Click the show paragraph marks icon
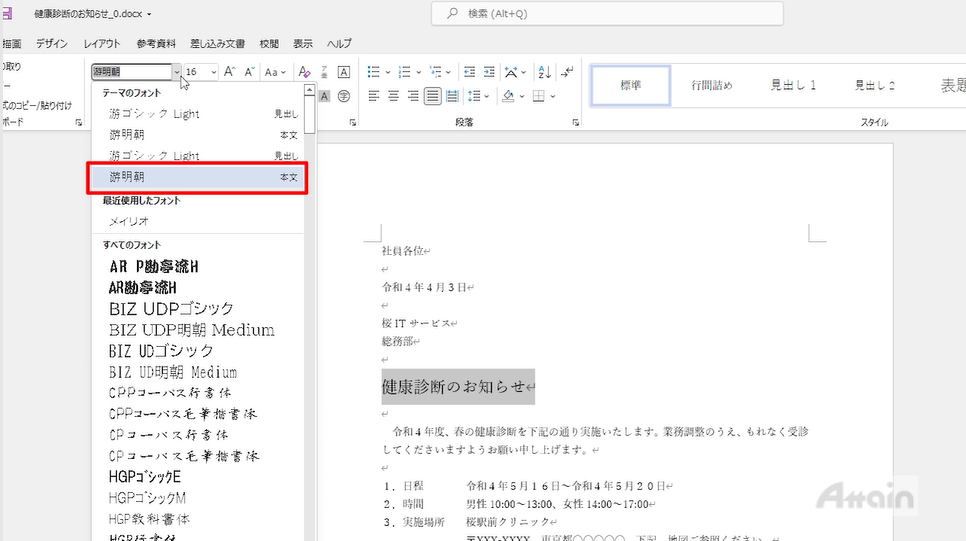Screen dimensions: 966x541 [567, 72]
